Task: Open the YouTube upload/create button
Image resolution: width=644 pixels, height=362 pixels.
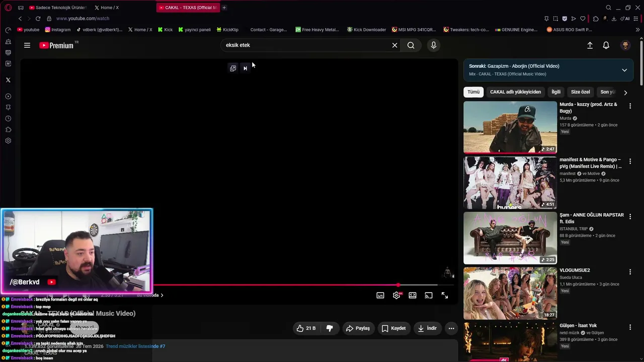Action: pos(590,45)
